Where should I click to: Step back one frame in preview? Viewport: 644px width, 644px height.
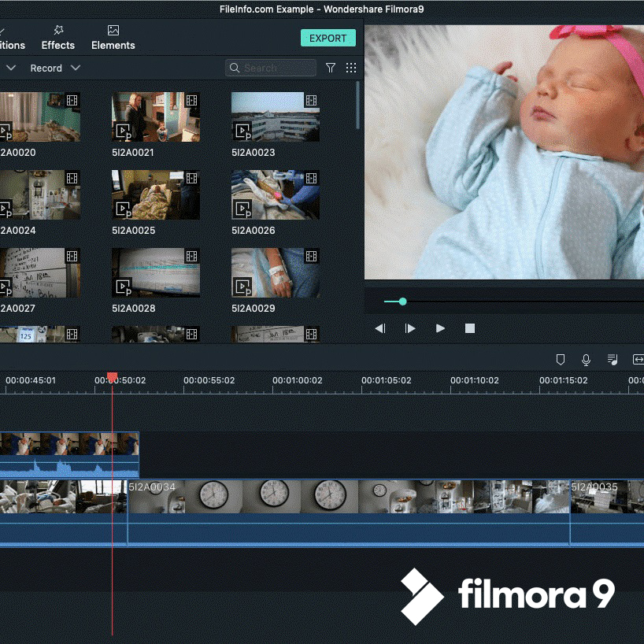pos(380,328)
